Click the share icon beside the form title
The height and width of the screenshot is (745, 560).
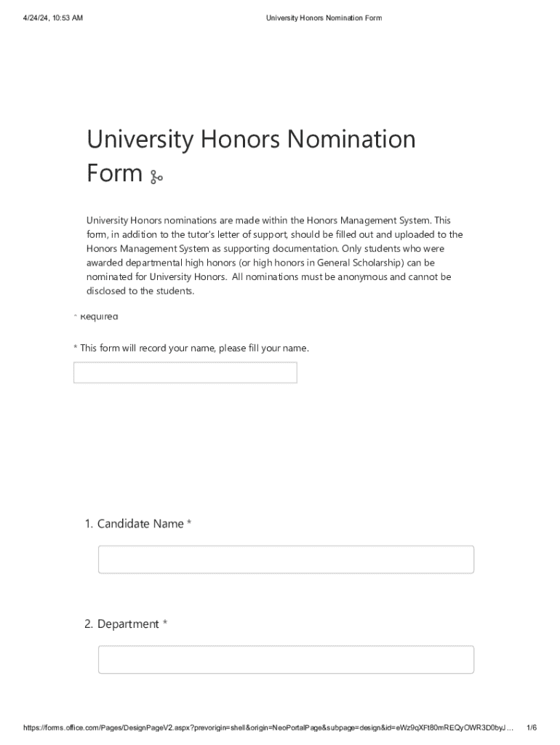[156, 177]
